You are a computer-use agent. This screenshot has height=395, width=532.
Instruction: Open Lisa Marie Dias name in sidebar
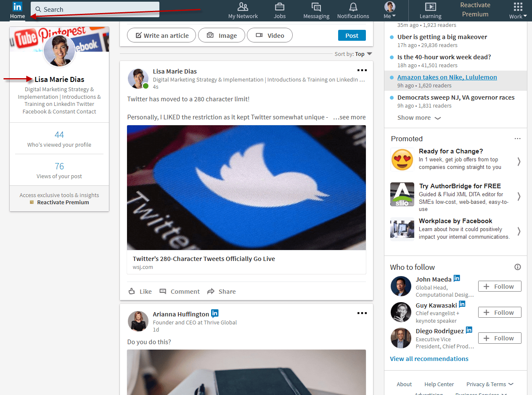pyautogui.click(x=59, y=79)
